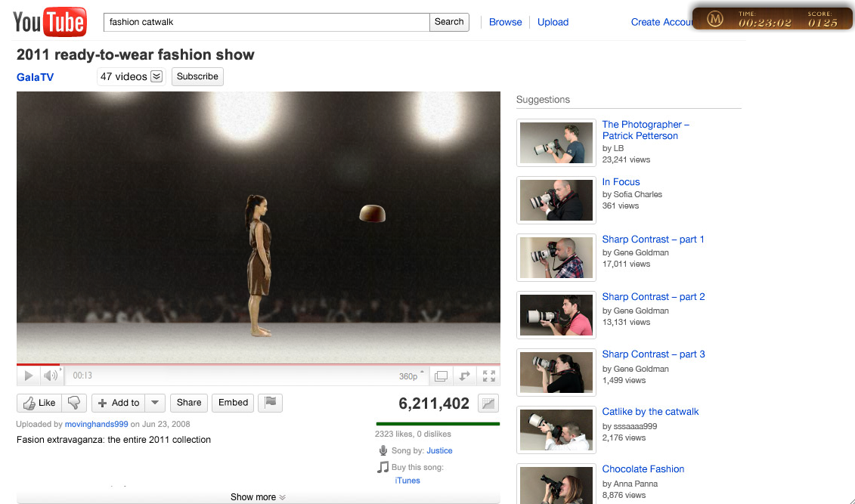The image size is (855, 504).
Task: Flag the video as inappropriate
Action: (x=270, y=403)
